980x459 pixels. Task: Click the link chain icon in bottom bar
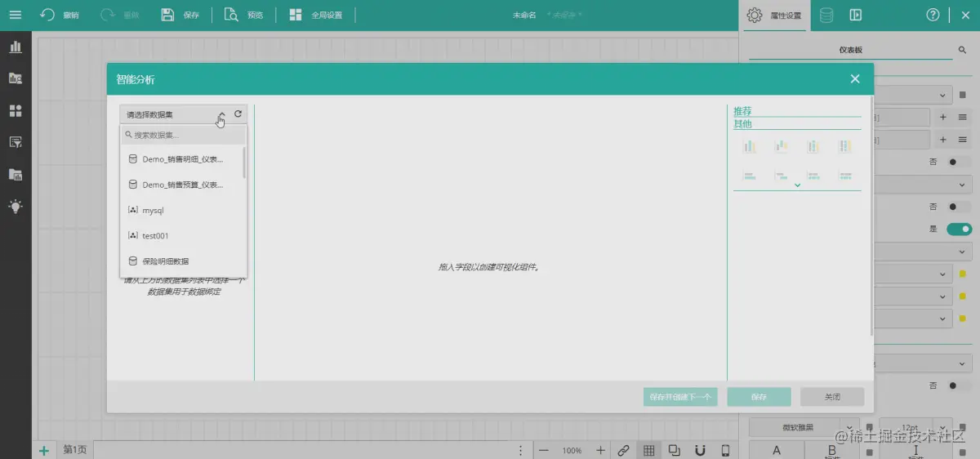[x=623, y=450]
